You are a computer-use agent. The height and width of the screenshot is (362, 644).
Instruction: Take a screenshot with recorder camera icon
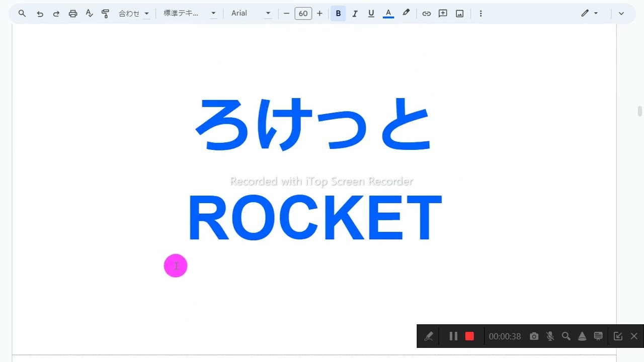tap(534, 336)
